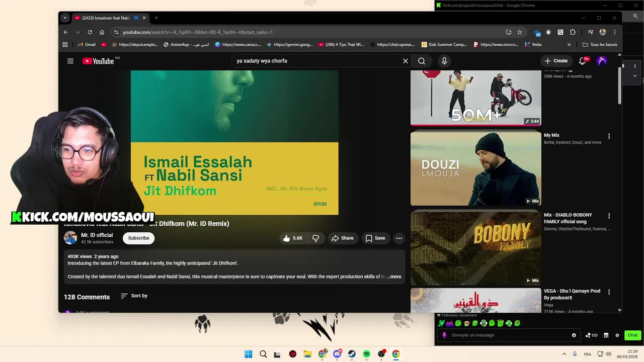Start voice search with microphone icon

pos(444,61)
